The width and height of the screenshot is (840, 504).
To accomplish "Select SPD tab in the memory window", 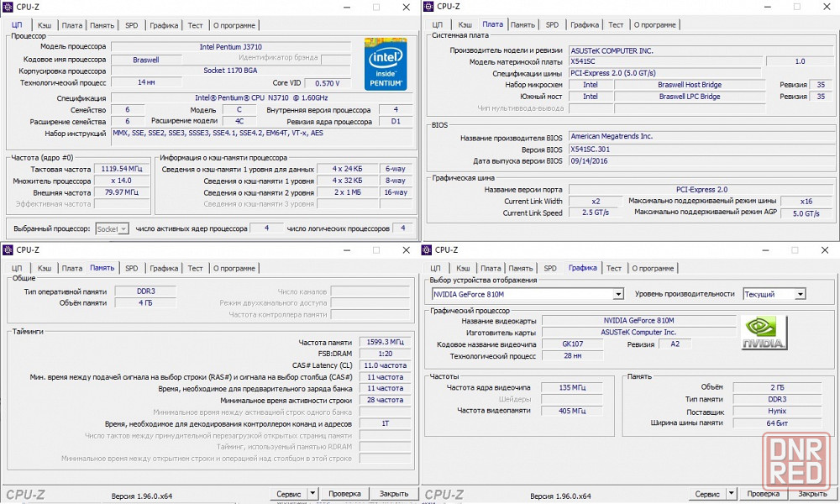I will 131,268.
